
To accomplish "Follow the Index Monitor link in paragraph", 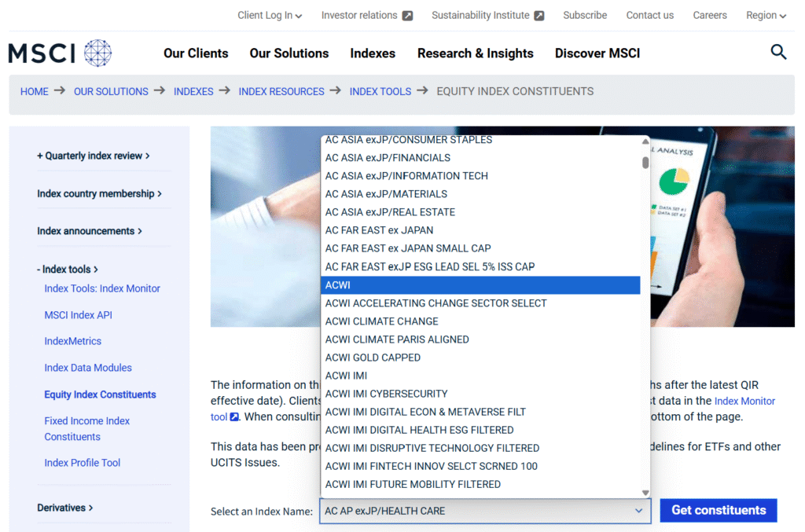I will [744, 402].
